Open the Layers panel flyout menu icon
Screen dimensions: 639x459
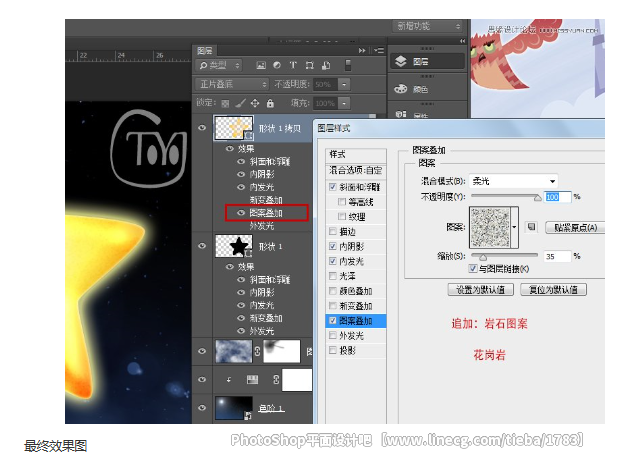tap(379, 51)
